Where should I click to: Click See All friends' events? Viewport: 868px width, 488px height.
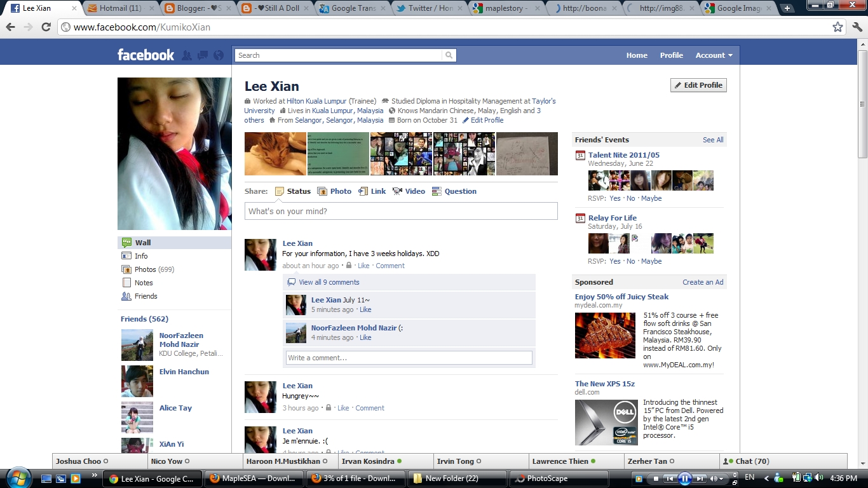tap(713, 140)
